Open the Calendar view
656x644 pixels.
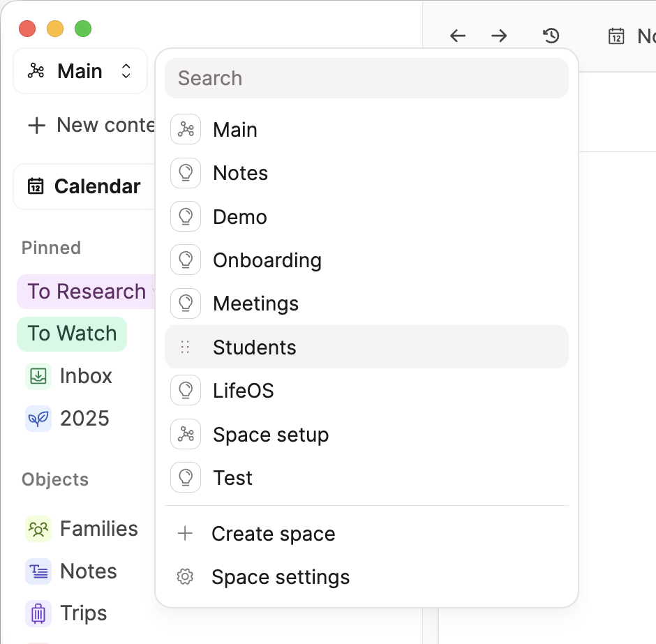point(84,186)
